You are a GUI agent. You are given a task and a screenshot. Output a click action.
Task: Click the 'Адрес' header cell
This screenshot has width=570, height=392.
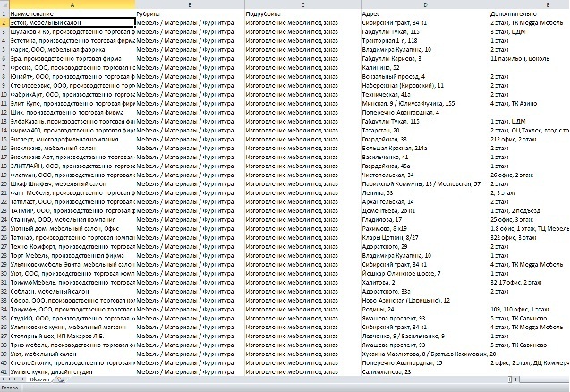click(425, 13)
